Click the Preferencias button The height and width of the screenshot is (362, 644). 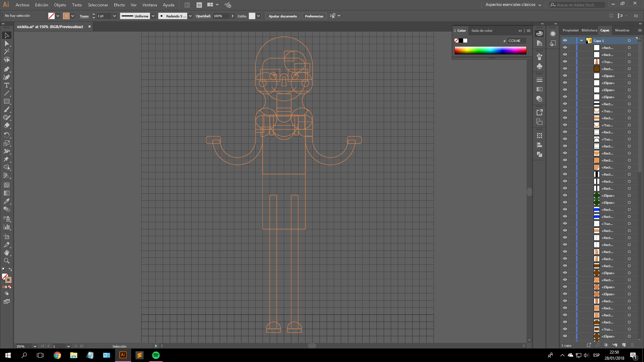tap(314, 16)
